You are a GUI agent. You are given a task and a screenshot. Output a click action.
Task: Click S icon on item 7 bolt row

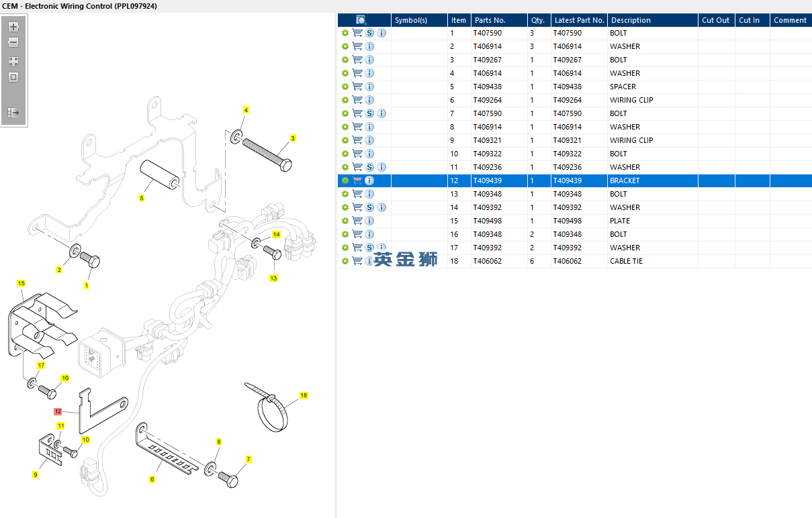369,113
